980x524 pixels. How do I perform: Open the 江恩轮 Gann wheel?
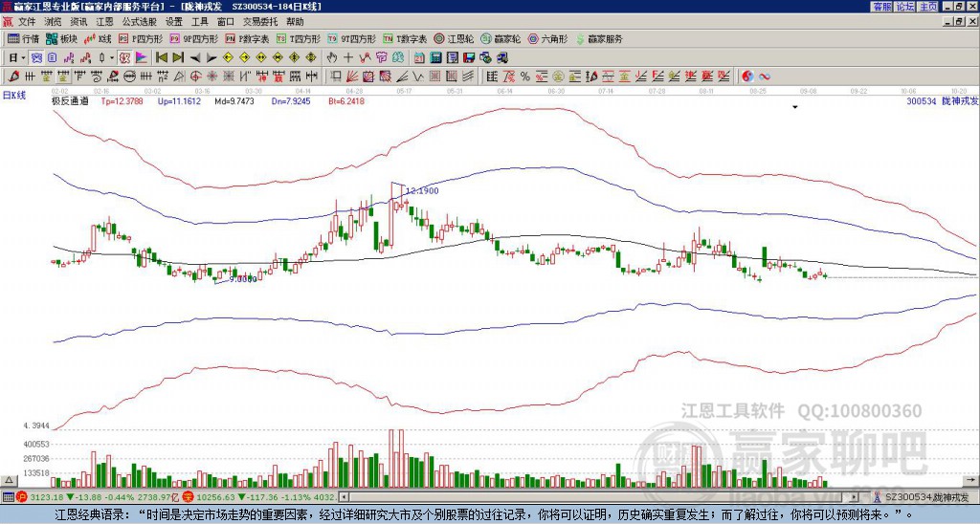coord(454,38)
